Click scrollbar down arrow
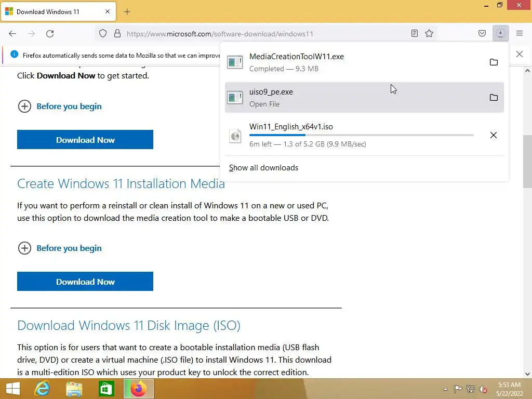 click(x=527, y=374)
